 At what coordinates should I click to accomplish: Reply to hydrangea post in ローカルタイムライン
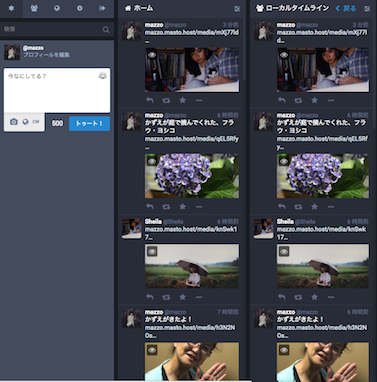pos(282,207)
